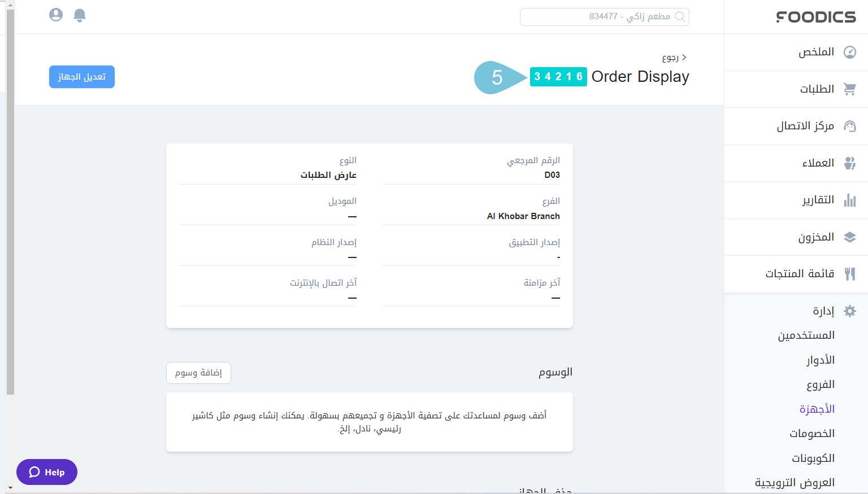Open مركز الاتصال menu item
Image resolution: width=868 pixels, height=494 pixels.
tap(796, 126)
